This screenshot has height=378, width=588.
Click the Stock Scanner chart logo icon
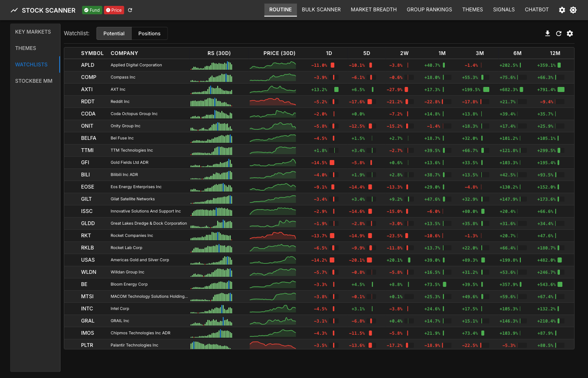click(14, 10)
